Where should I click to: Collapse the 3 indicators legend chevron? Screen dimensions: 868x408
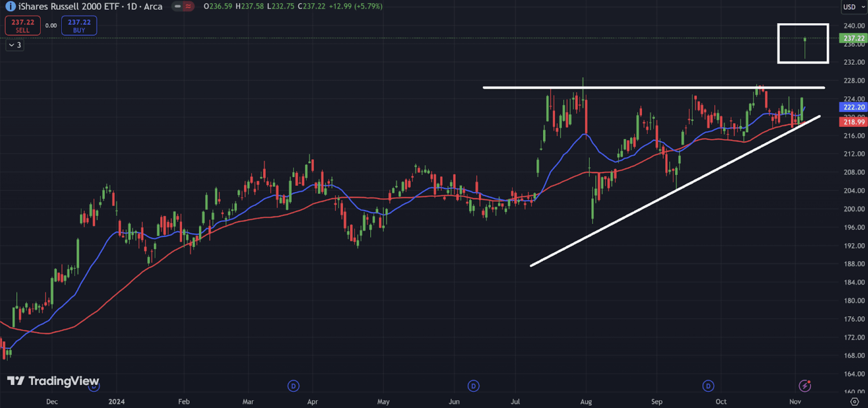coord(15,45)
